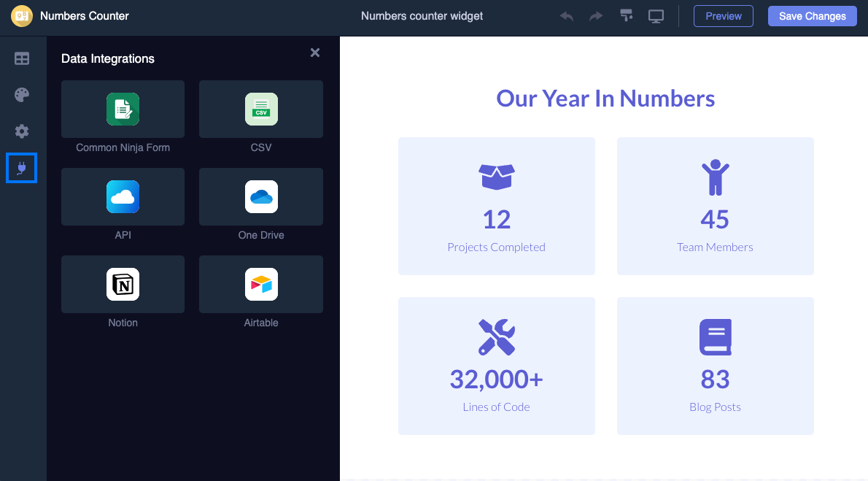Image resolution: width=868 pixels, height=481 pixels.
Task: Click the book icon above 83
Action: [716, 337]
